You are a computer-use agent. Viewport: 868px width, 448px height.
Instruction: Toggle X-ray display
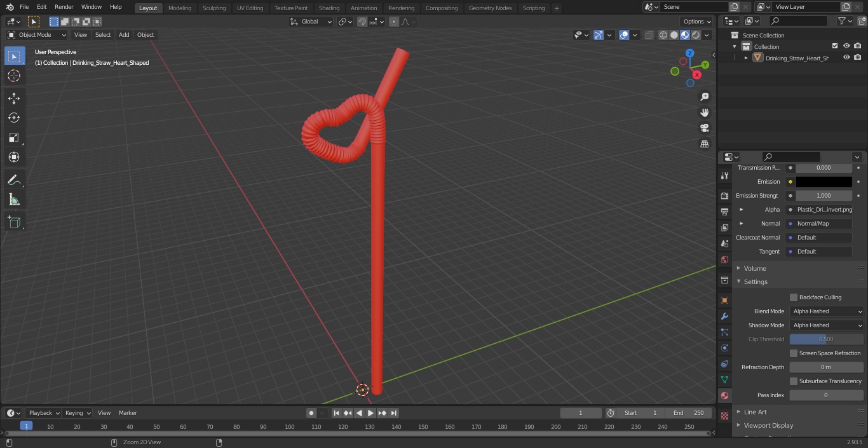click(649, 35)
